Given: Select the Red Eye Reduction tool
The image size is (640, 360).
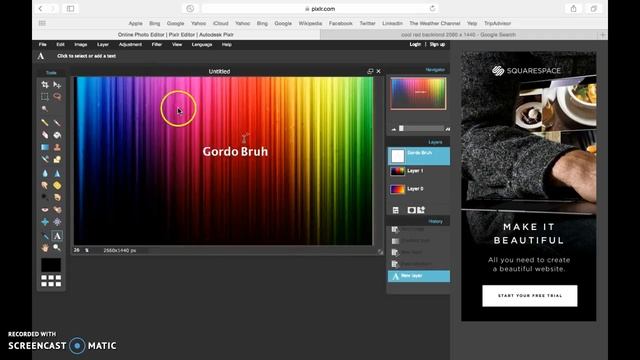Looking at the screenshot, I should (45, 209).
